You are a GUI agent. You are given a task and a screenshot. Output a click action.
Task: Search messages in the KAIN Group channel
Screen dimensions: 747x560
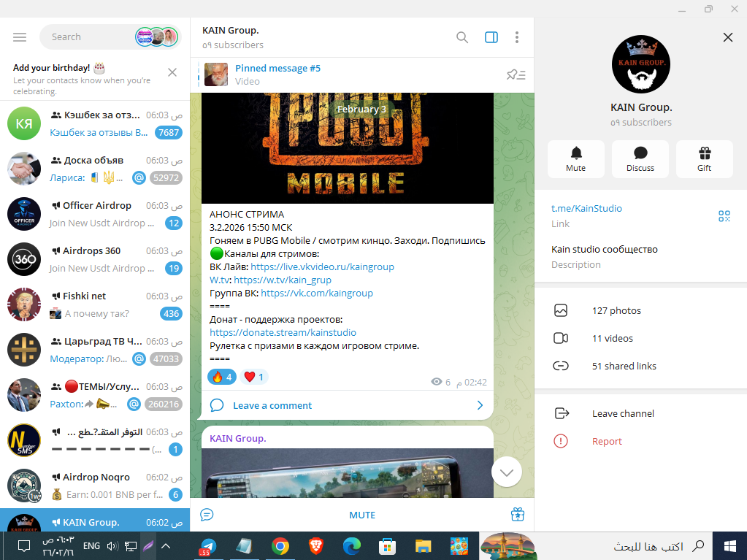point(461,37)
